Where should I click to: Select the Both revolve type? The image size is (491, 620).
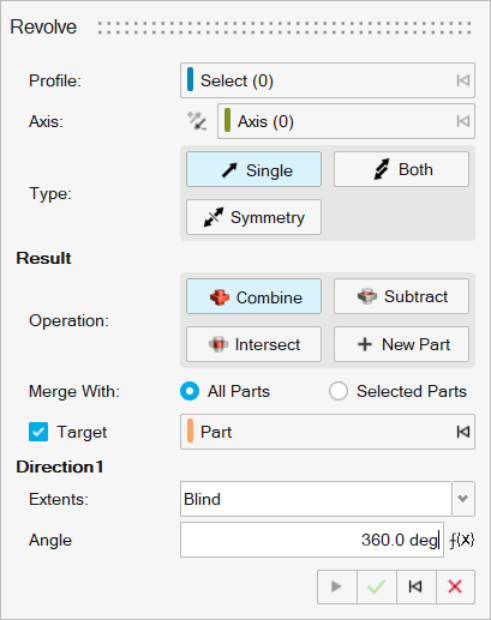point(401,169)
